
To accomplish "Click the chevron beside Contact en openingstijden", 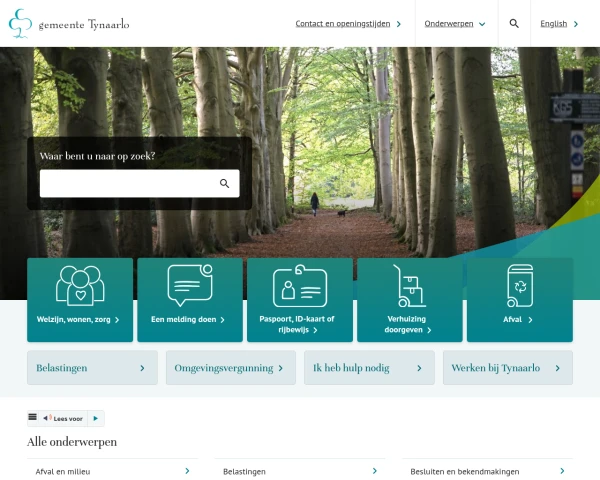I will click(x=399, y=24).
